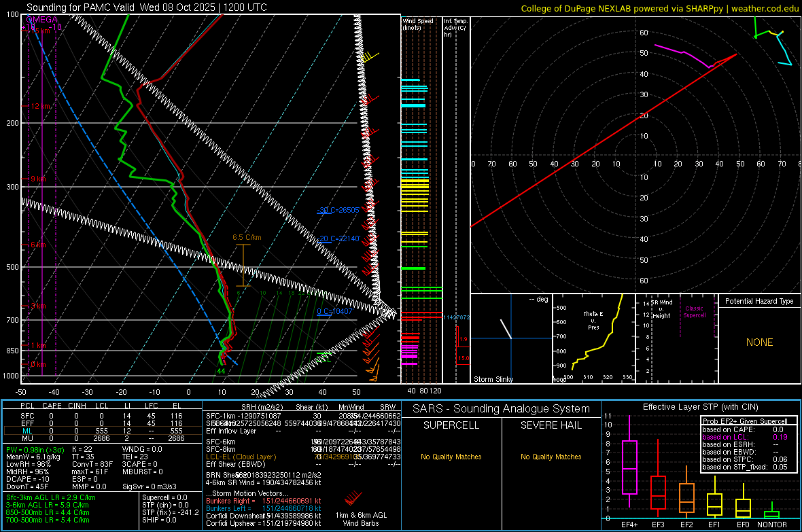The width and height of the screenshot is (802, 532).
Task: Click the Bunkers Left storm motion row
Action: (264, 508)
